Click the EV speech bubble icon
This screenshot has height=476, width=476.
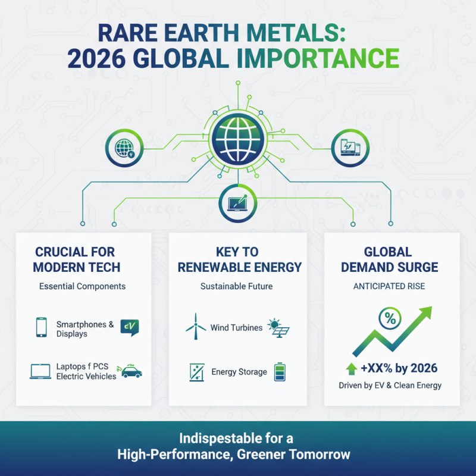click(x=130, y=328)
